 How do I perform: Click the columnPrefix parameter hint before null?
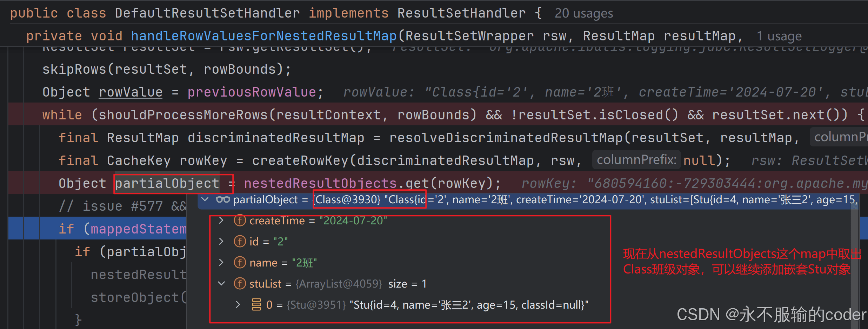pos(636,160)
